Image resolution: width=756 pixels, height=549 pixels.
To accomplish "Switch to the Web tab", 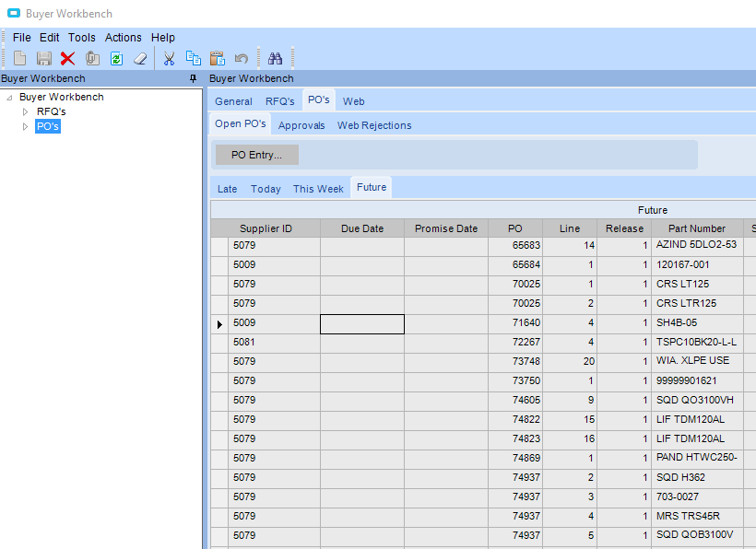I will click(x=353, y=101).
